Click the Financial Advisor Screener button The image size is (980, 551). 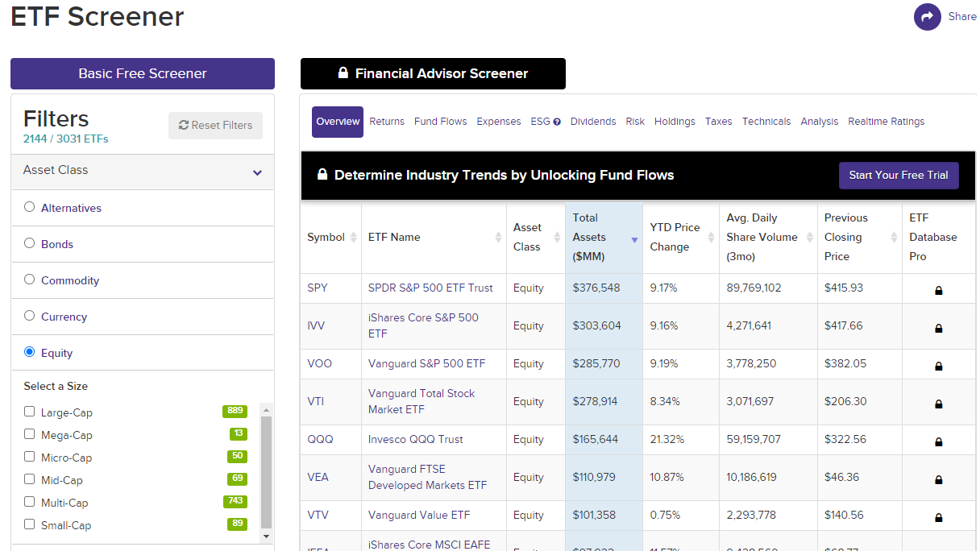433,73
